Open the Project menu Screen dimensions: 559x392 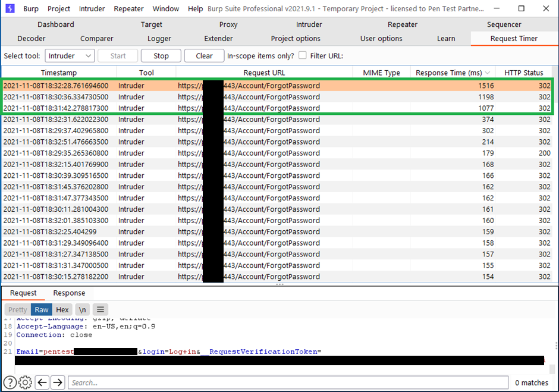coord(59,8)
